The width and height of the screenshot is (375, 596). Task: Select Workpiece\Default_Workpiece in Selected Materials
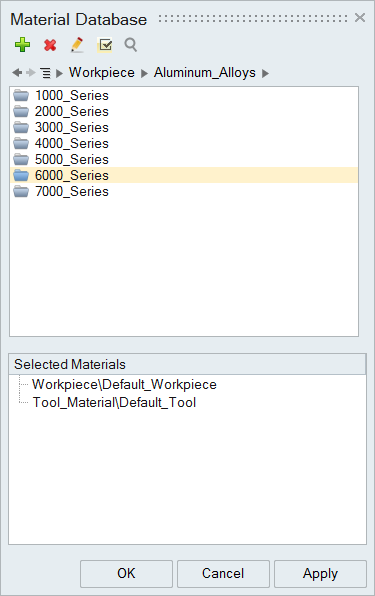click(124, 384)
